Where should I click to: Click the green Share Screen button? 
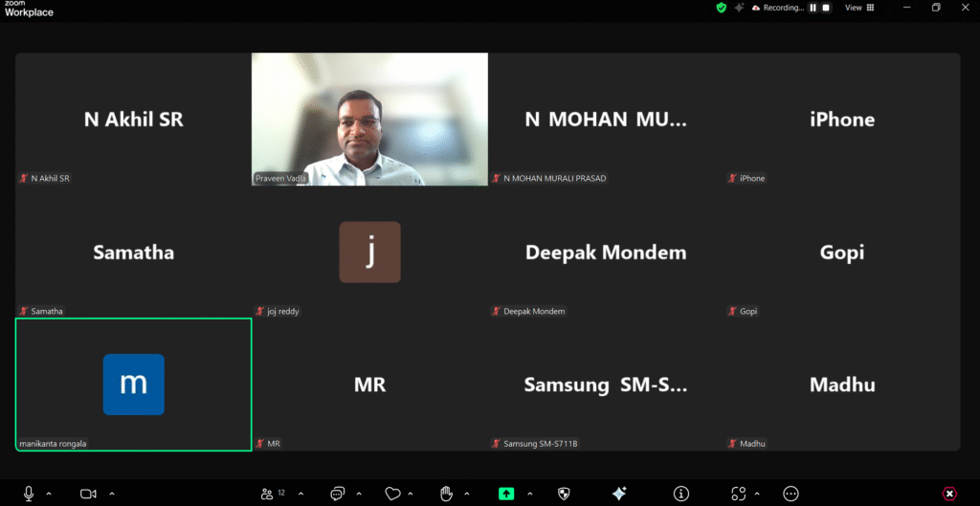tap(506, 494)
